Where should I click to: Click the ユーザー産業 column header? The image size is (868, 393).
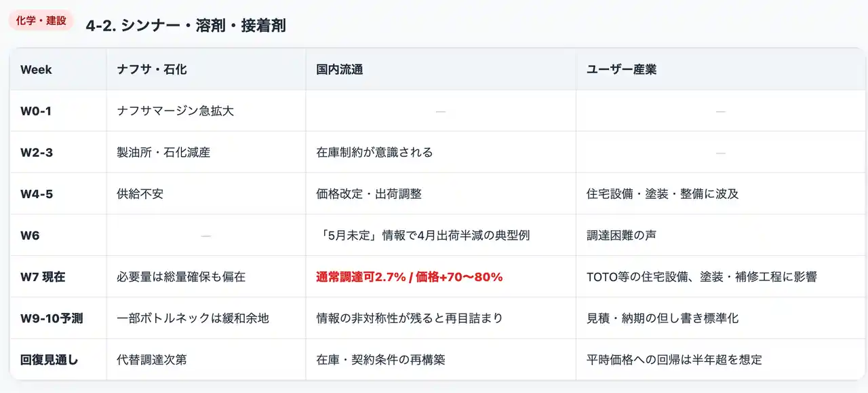click(621, 70)
